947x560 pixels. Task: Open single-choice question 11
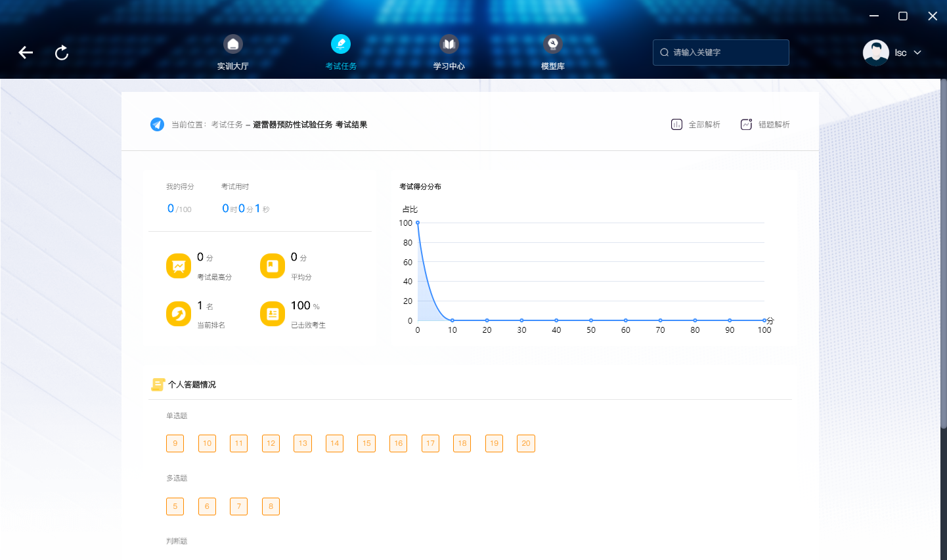tap(239, 443)
